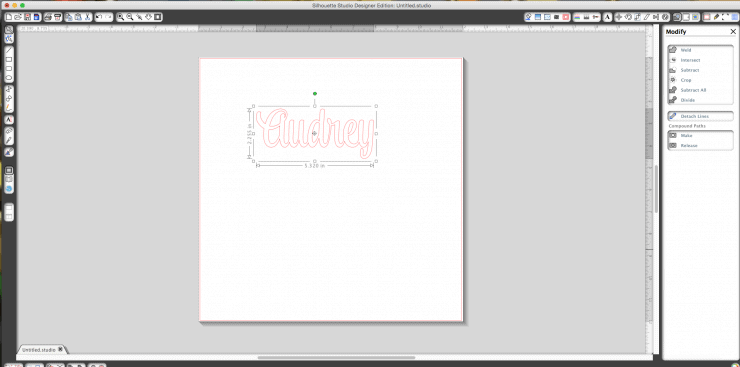
Task: Click the Save blue disk icon
Action: (x=36, y=17)
